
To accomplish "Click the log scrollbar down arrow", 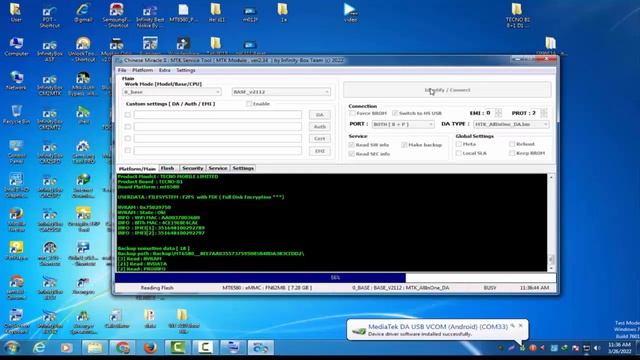I will (551, 269).
